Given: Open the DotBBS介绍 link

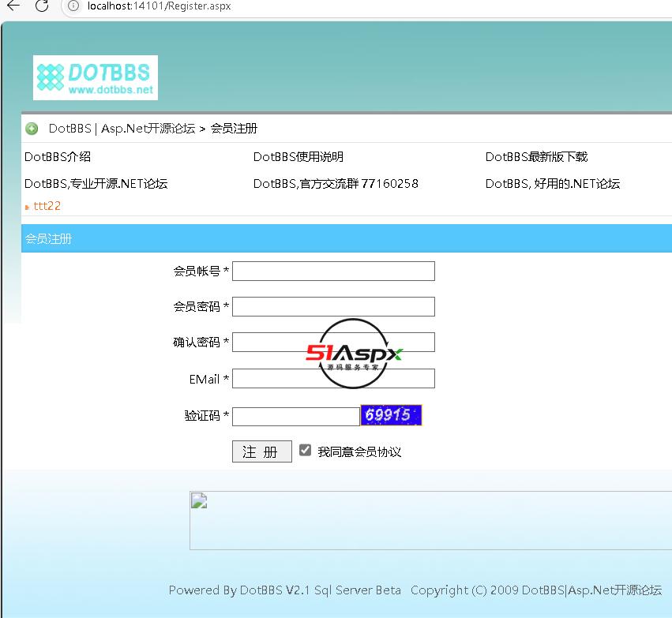Looking at the screenshot, I should pos(58,157).
